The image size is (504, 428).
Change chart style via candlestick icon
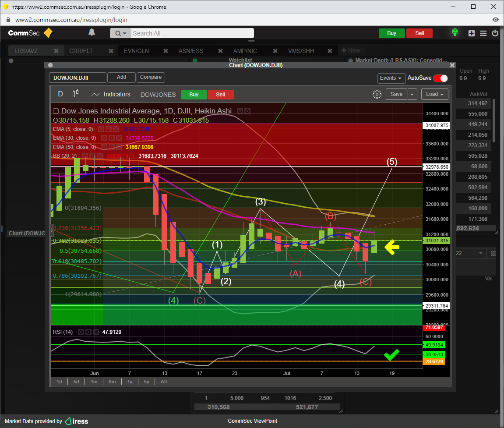[75, 93]
